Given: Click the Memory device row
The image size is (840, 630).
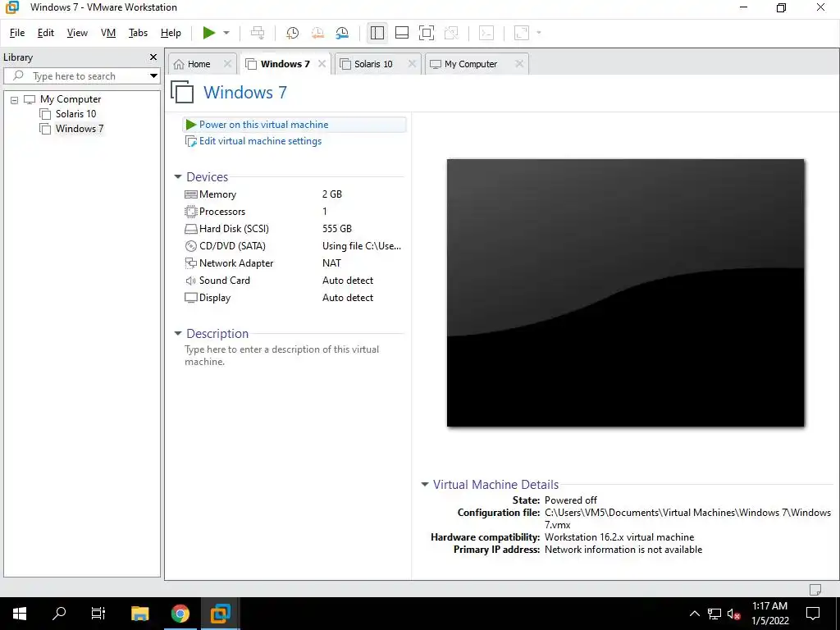Looking at the screenshot, I should click(294, 194).
